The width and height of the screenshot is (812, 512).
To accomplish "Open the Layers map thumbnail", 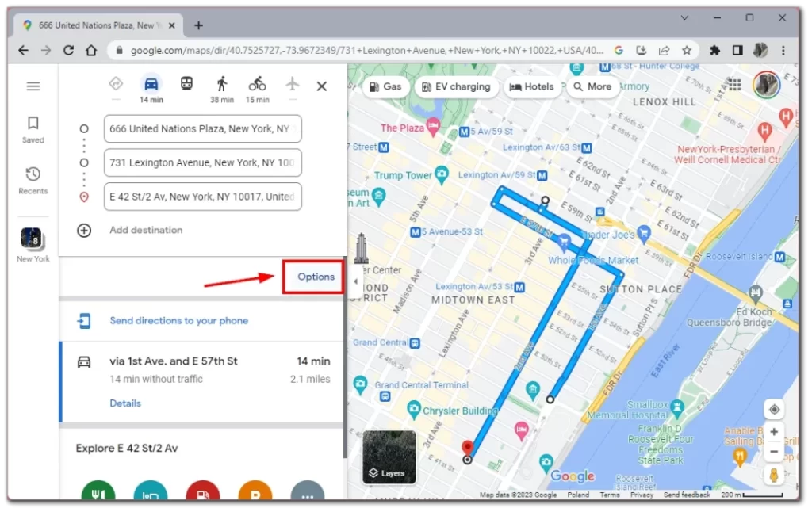I will click(x=389, y=457).
